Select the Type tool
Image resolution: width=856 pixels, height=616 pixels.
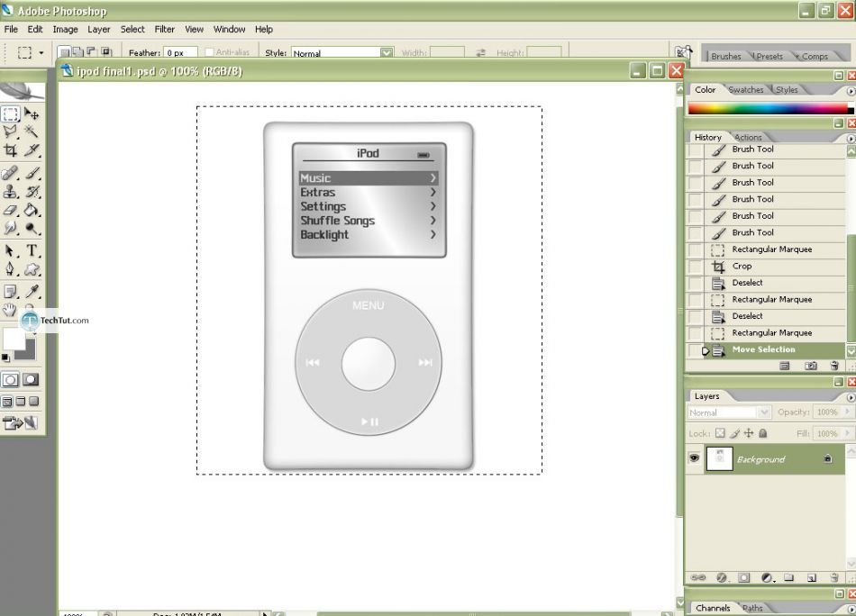32,251
